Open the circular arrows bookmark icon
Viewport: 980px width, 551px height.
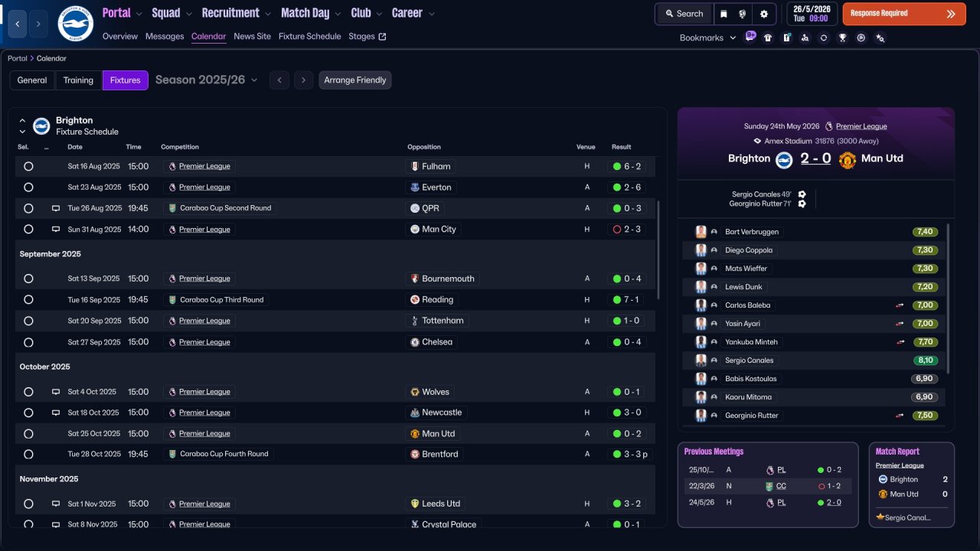(823, 37)
